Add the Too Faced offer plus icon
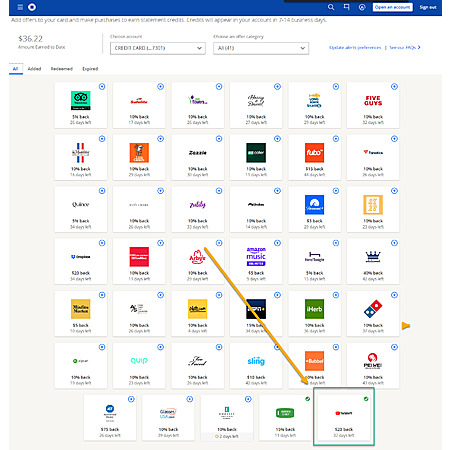The width and height of the screenshot is (450, 450). pyautogui.click(x=219, y=347)
